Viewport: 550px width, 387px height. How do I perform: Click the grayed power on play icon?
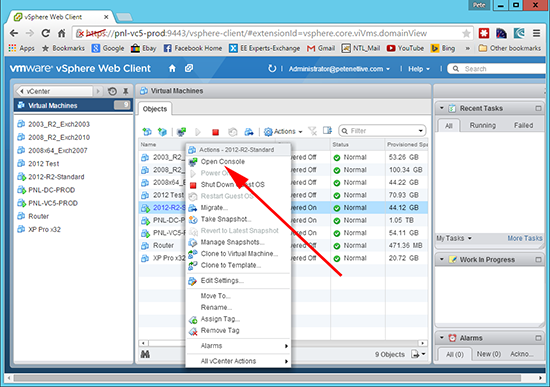(197, 132)
